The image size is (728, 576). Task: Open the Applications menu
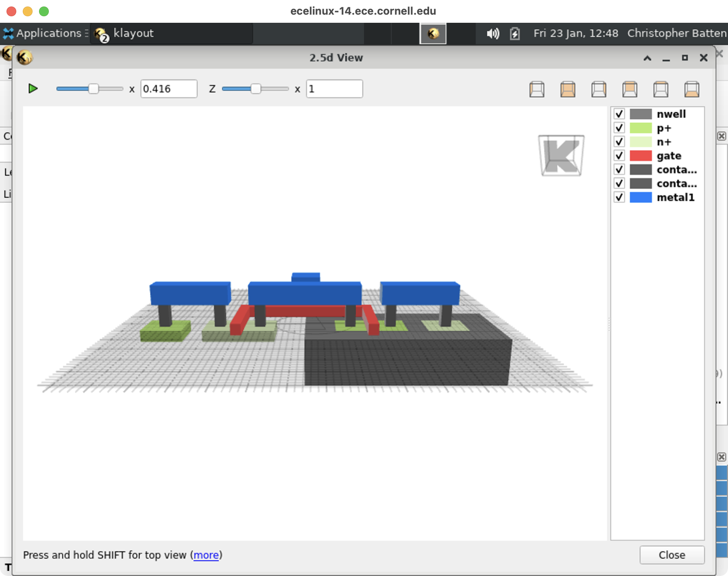pos(44,33)
